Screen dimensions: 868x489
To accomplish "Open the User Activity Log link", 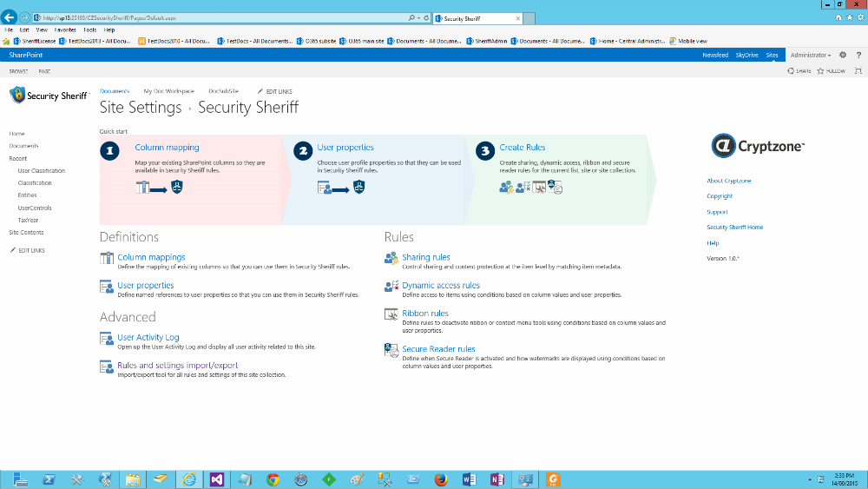I will click(148, 337).
